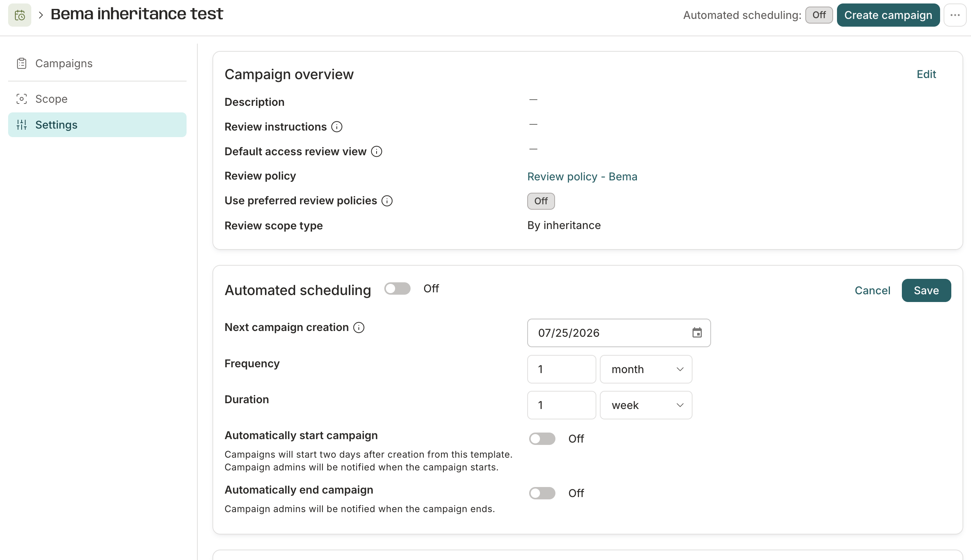The height and width of the screenshot is (560, 971).
Task: Click the Next campaign creation date field
Action: pos(619,333)
